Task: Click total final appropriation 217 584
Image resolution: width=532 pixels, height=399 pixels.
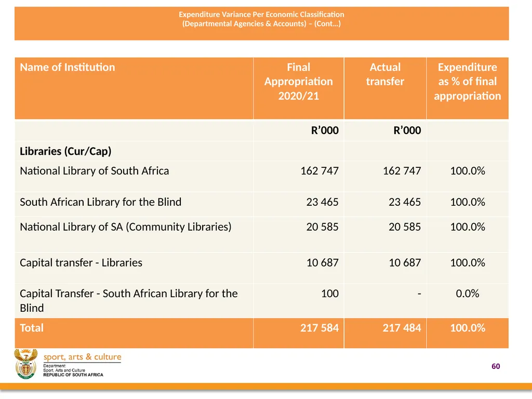Action: pyautogui.click(x=320, y=328)
